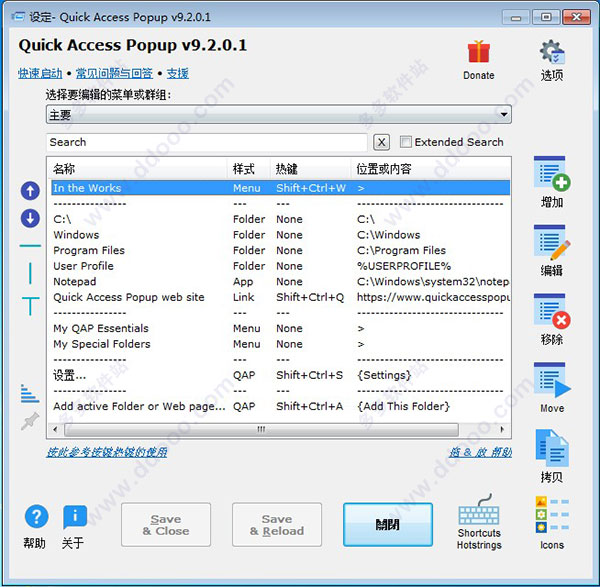The width and height of the screenshot is (600, 587).
Task: Click the 位置或内容 column header
Action: pos(430,169)
